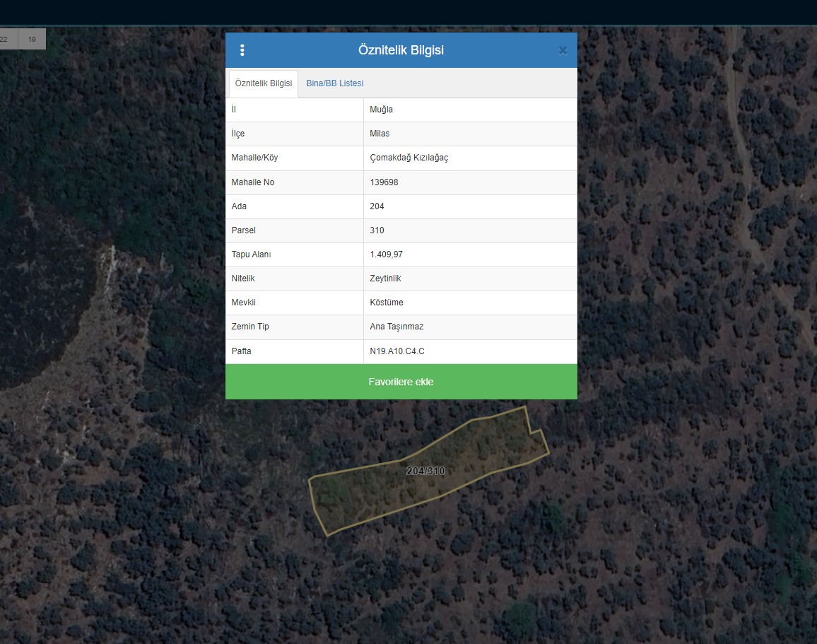Viewport: 817px width, 644px height.
Task: Select the Öznitelik Bilgisi tab
Action: [x=264, y=83]
